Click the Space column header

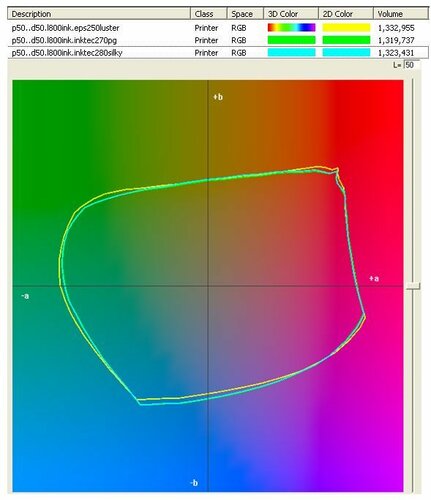click(x=245, y=14)
